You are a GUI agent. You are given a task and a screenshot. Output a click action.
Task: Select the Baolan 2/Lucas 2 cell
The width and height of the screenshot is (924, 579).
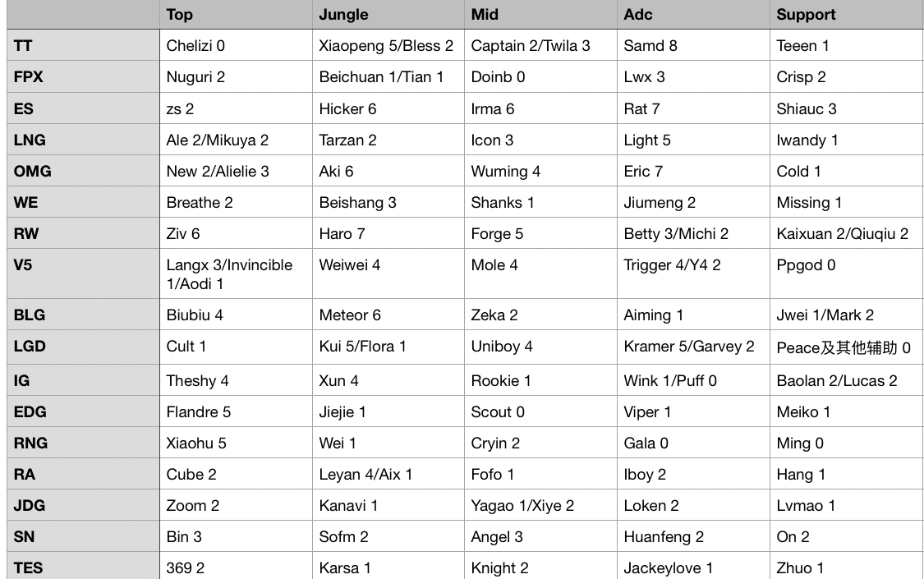846,380
